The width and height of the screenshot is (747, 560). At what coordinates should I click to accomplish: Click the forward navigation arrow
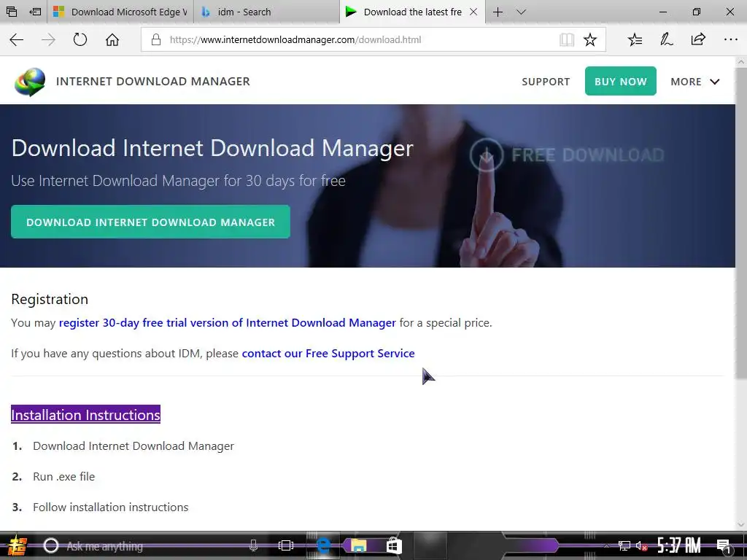pos(48,39)
